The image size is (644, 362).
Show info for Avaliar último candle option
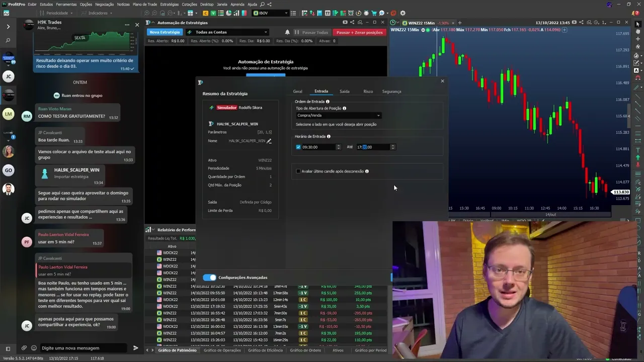click(x=367, y=171)
